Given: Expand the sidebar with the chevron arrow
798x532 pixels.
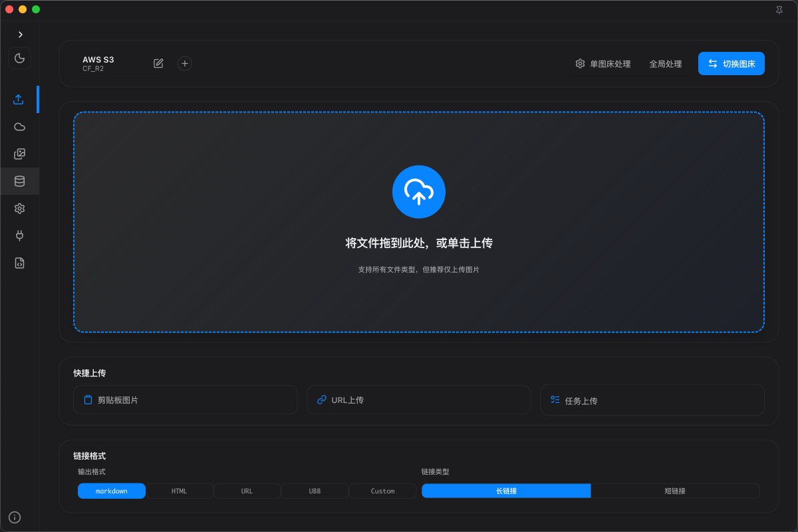Looking at the screenshot, I should pos(20,35).
